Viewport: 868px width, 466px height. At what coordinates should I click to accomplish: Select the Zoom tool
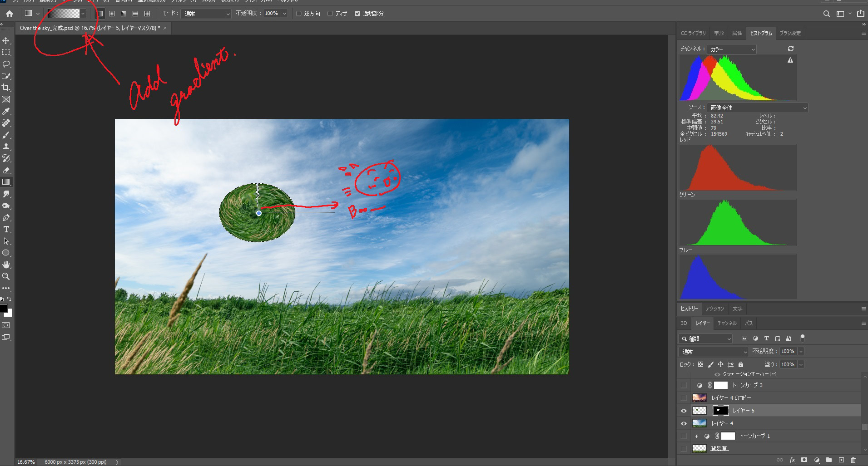6,276
